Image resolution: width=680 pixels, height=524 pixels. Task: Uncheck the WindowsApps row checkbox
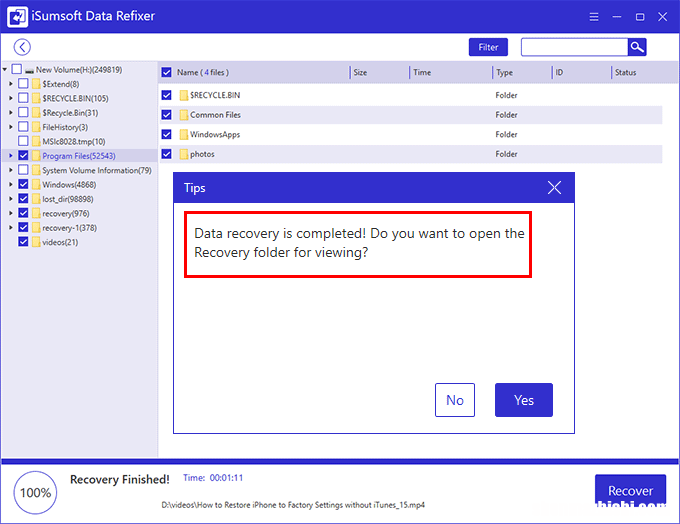(167, 134)
